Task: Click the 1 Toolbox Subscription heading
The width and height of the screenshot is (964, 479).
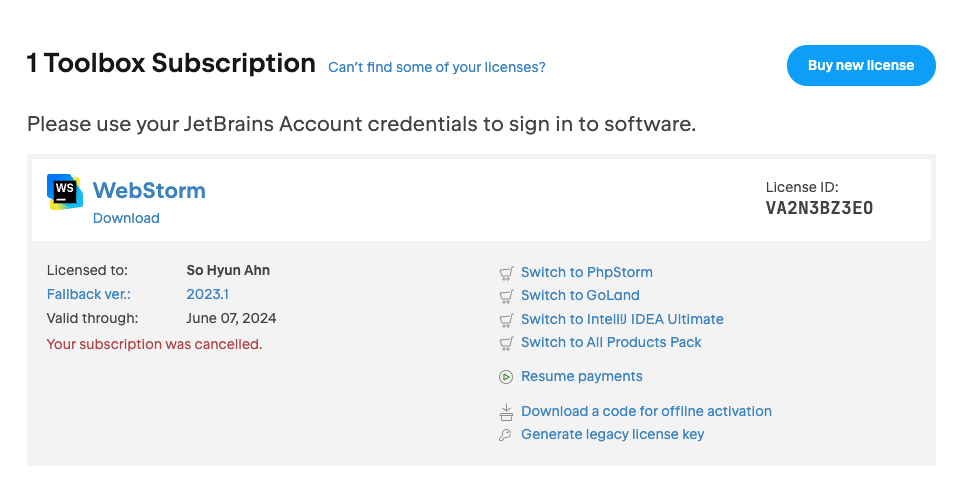Action: point(171,64)
